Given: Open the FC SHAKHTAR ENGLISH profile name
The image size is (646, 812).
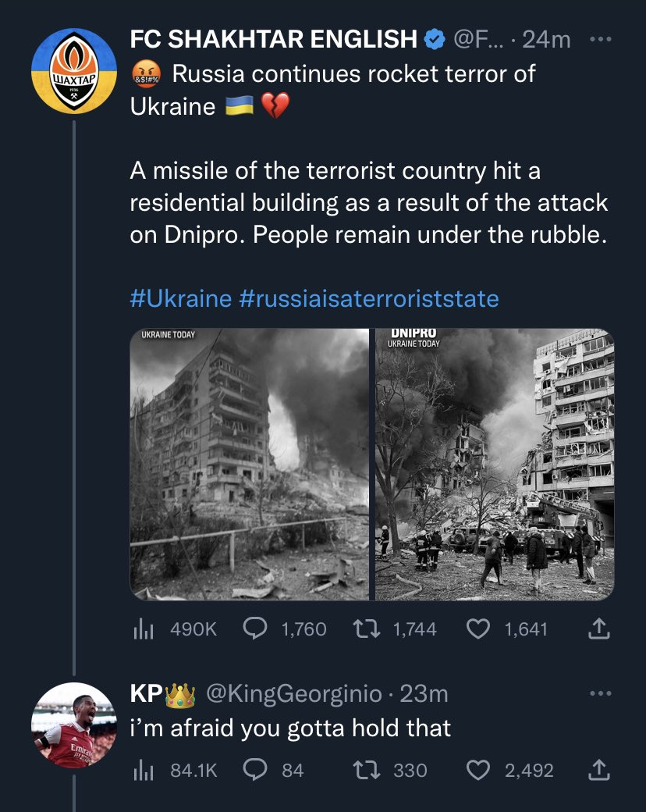Looking at the screenshot, I should [x=273, y=38].
